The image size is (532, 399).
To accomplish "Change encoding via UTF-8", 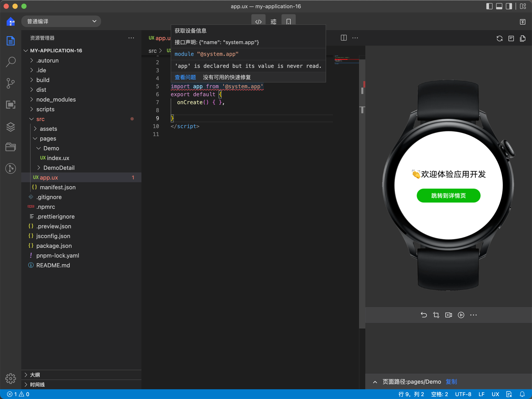I will [463, 394].
